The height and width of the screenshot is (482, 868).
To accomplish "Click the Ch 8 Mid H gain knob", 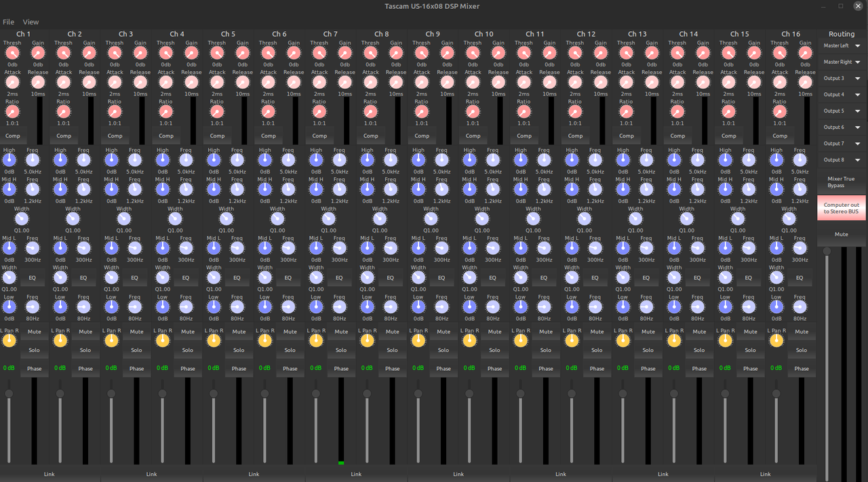I will tap(368, 189).
